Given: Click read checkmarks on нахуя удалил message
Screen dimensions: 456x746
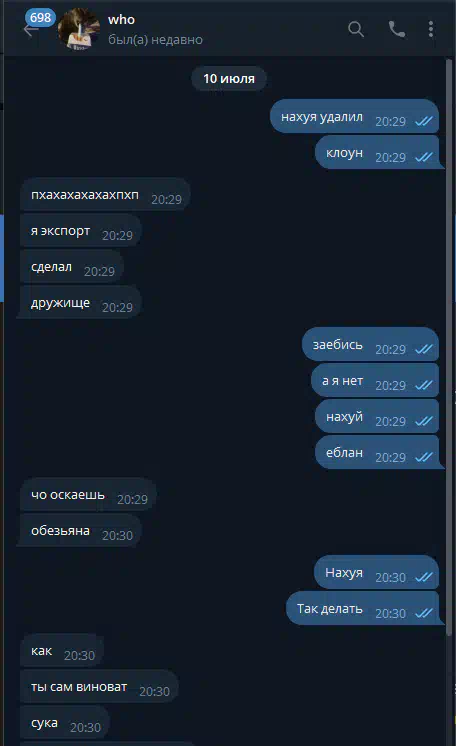Looking at the screenshot, I should point(424,121).
